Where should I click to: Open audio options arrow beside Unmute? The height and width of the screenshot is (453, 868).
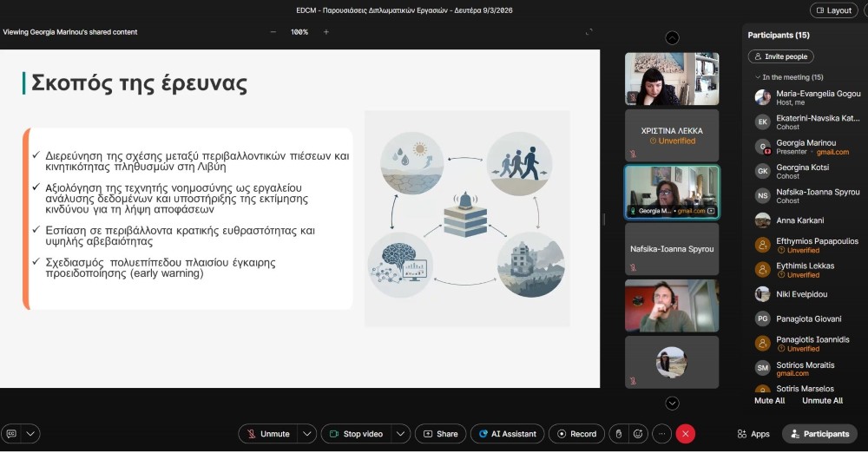(306, 434)
